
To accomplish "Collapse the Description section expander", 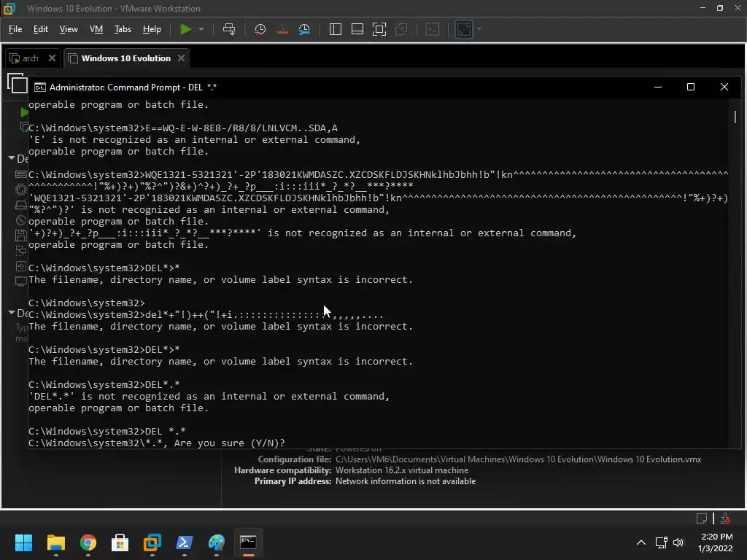I will (12, 312).
